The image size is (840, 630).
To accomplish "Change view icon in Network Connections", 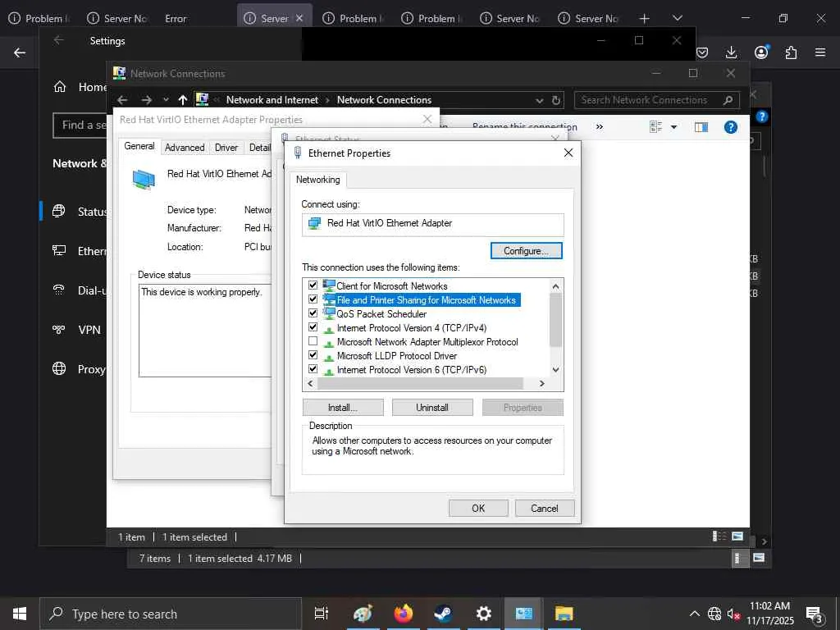I will click(x=655, y=127).
